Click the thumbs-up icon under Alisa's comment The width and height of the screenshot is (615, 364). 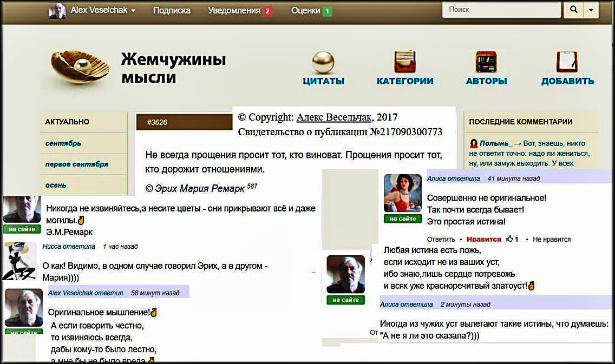point(510,239)
